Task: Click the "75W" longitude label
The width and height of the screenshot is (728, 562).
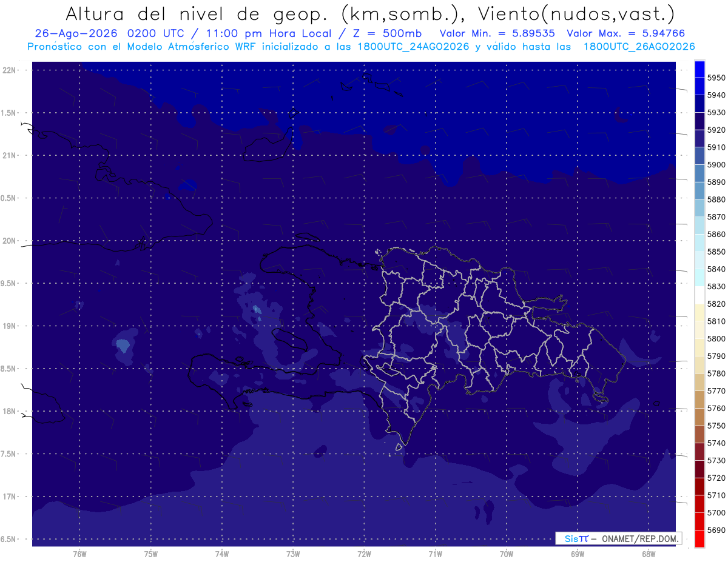Action: (x=150, y=554)
